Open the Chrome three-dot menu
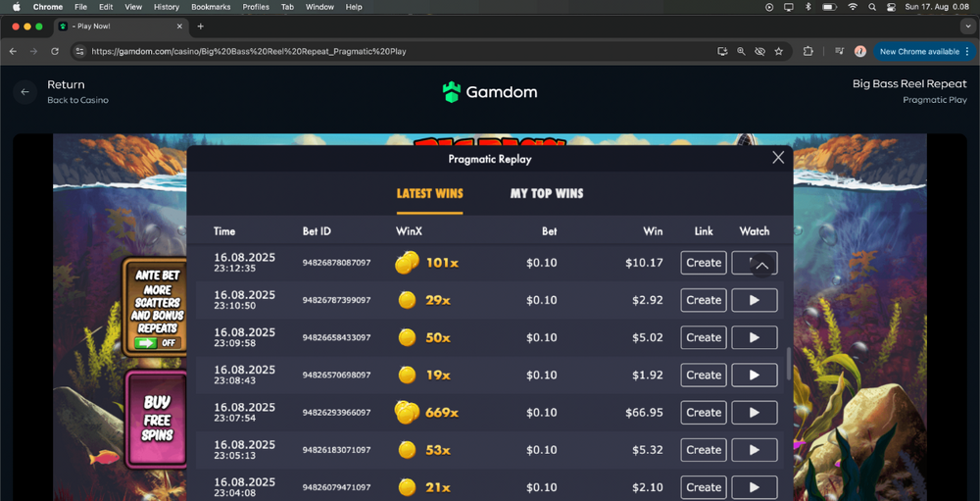980x501 pixels. 966,52
